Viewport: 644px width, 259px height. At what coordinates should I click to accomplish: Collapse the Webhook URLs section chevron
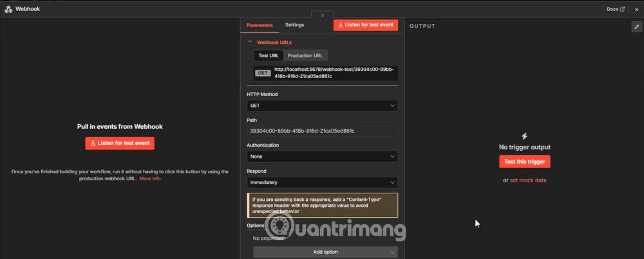click(x=250, y=41)
